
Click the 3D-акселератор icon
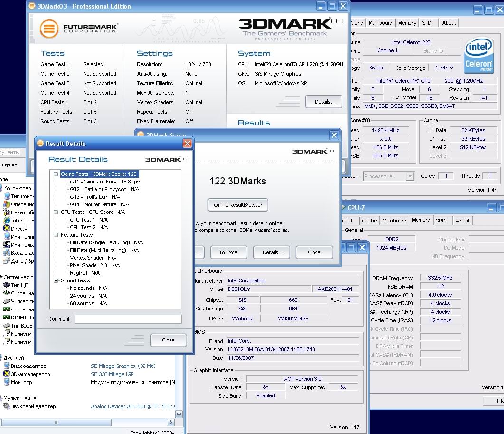(x=6, y=374)
